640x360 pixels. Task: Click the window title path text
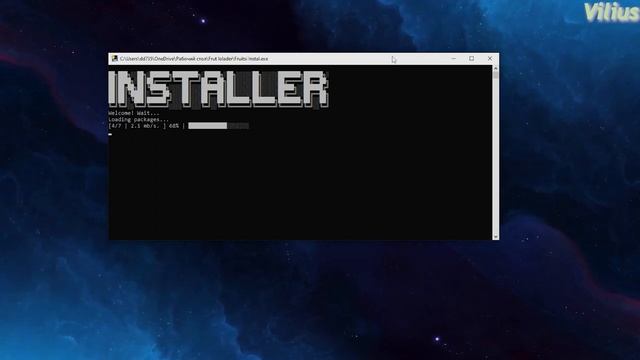coord(194,59)
